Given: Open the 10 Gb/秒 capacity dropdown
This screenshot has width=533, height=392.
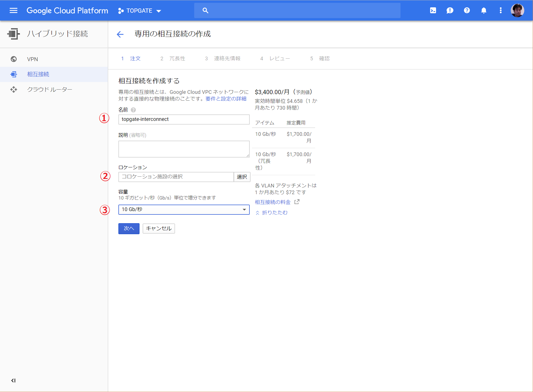Looking at the screenshot, I should pyautogui.click(x=183, y=210).
